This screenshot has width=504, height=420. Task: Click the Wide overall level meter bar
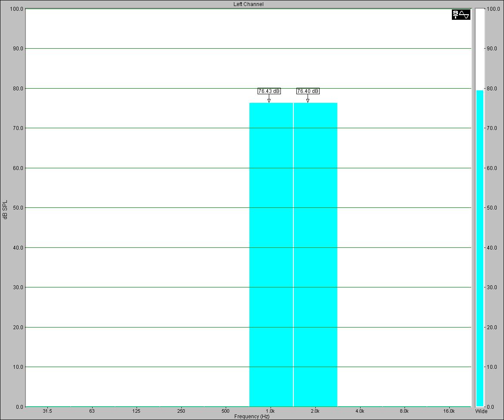479,249
